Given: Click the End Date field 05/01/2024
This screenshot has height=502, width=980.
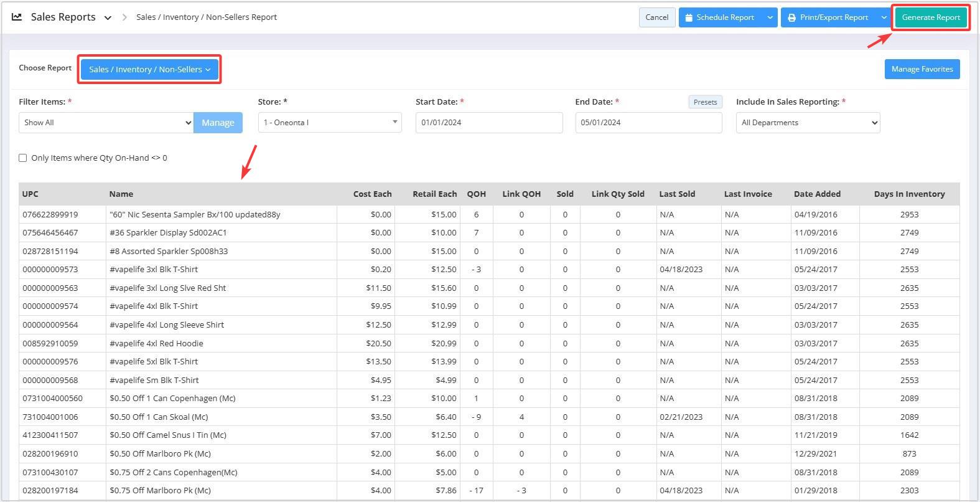Looking at the screenshot, I should (x=648, y=123).
